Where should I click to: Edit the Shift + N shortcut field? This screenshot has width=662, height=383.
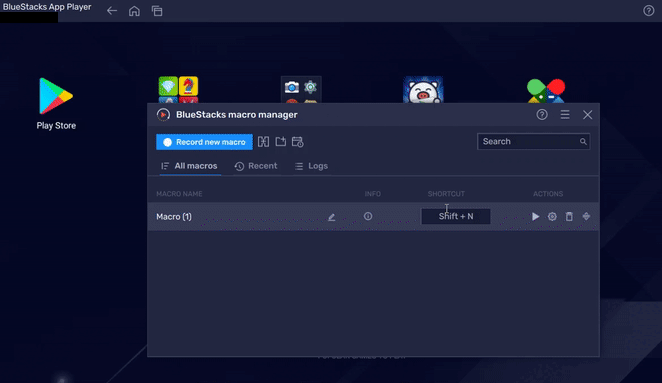[456, 216]
